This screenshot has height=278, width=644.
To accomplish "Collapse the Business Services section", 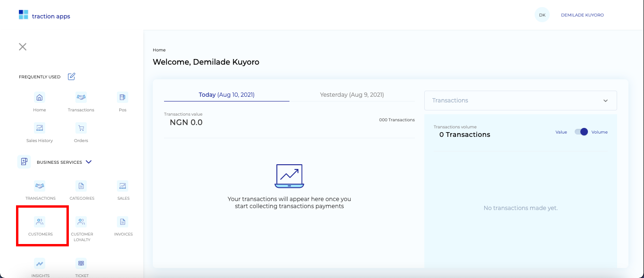I will tap(89, 162).
